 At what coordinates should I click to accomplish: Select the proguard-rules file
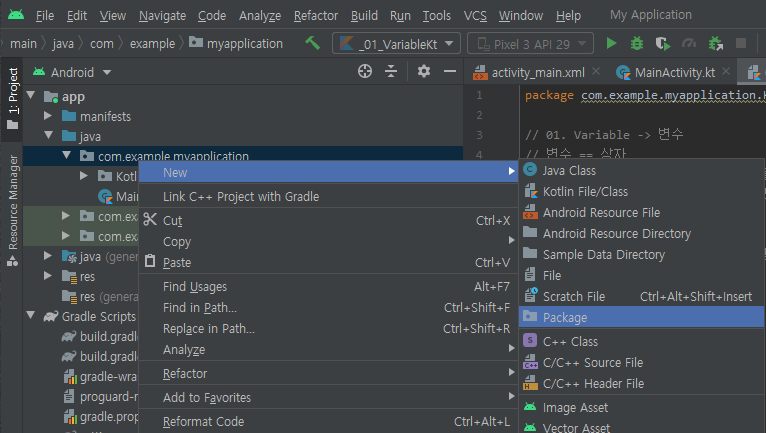click(x=101, y=396)
